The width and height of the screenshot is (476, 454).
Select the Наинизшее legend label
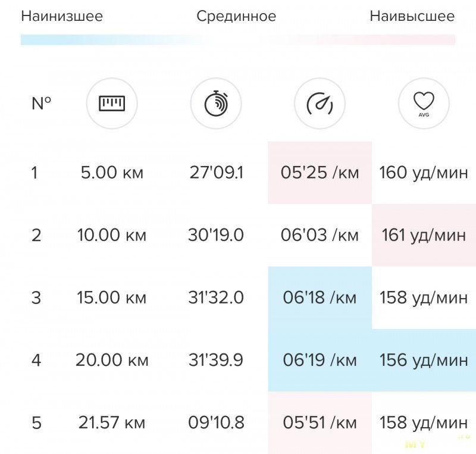point(62,16)
